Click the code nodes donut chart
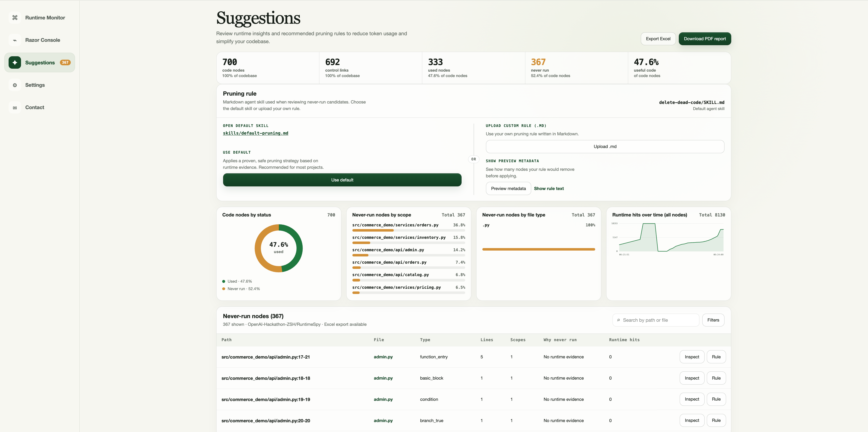 pyautogui.click(x=278, y=249)
